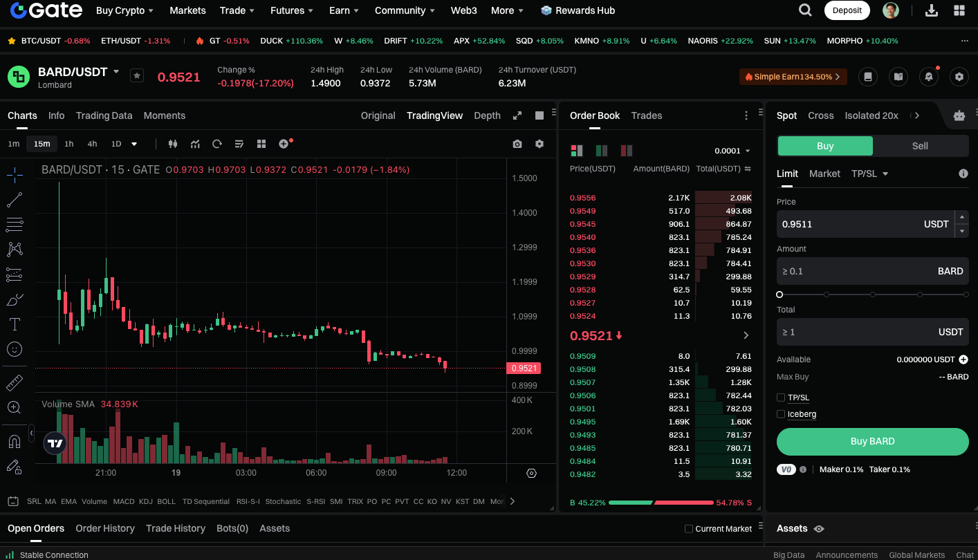Image resolution: width=978 pixels, height=560 pixels.
Task: Open Simple Earn 134.50% promo link
Action: pos(793,77)
